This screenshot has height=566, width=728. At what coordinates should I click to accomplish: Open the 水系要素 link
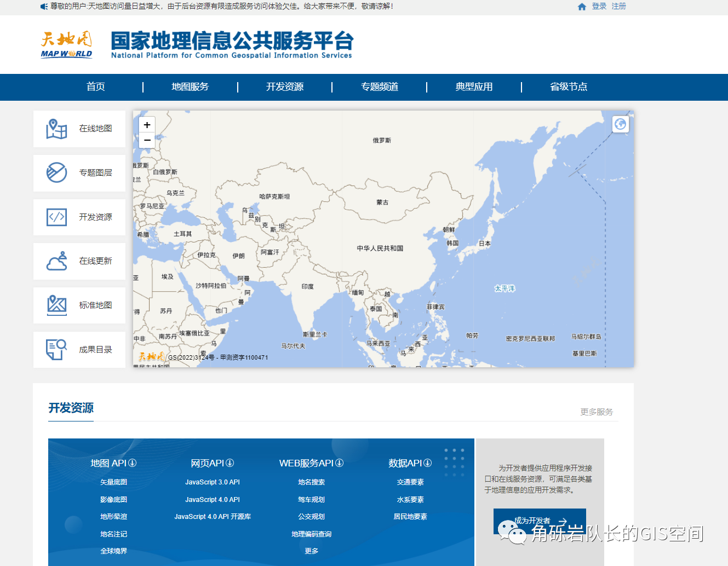coord(410,500)
